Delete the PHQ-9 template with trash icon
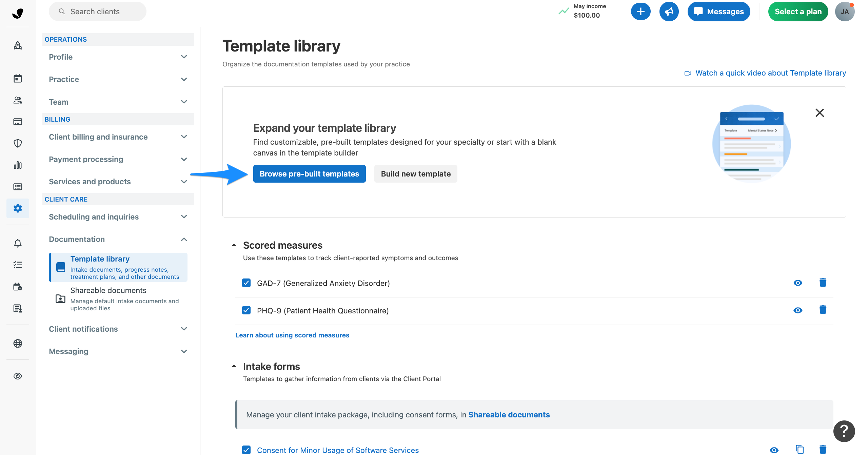 point(823,310)
